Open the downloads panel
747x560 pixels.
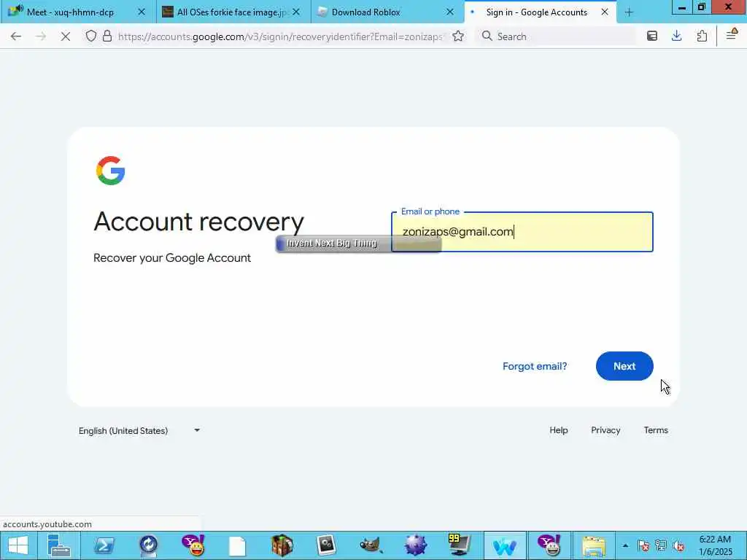click(676, 36)
